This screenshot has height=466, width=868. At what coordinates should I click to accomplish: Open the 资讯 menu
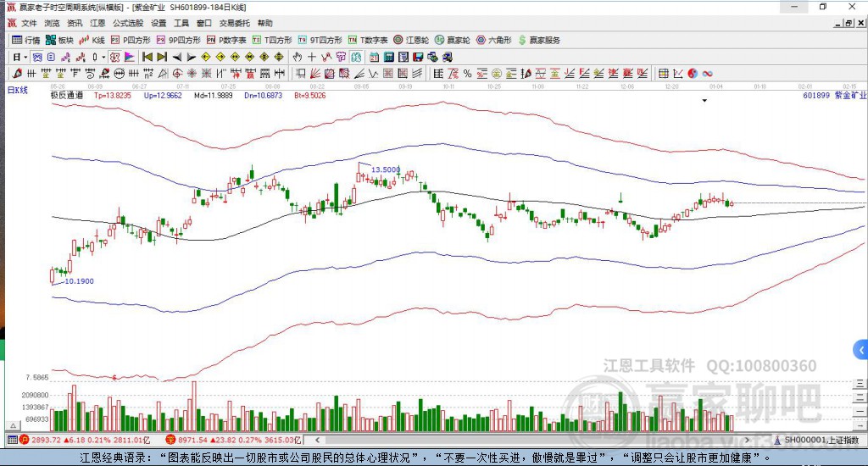point(75,23)
